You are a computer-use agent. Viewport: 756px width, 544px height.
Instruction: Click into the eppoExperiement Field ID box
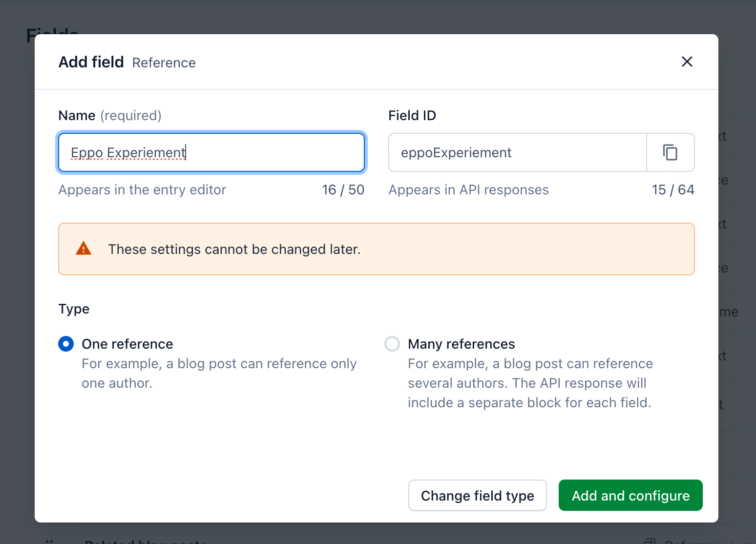[517, 152]
